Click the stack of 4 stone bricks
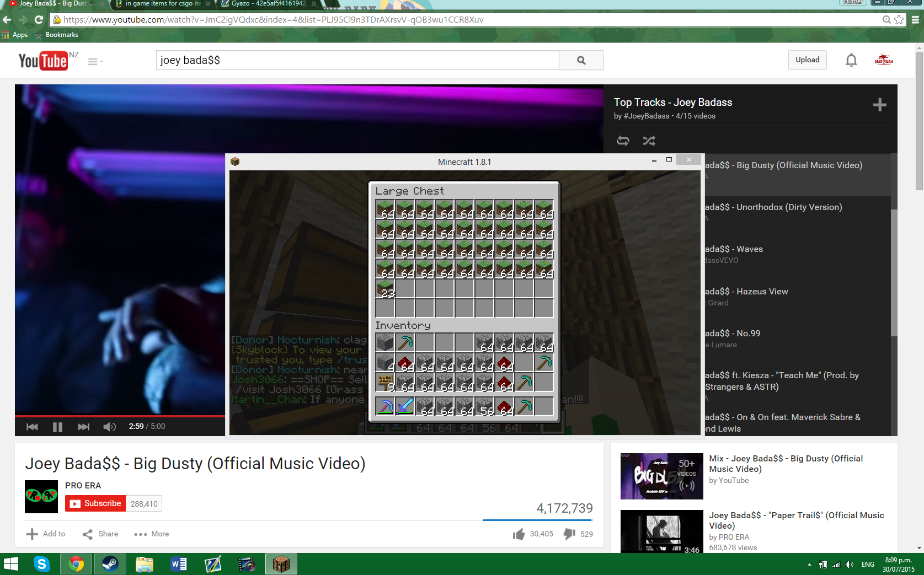Viewport: 924px width, 575px height. (x=385, y=362)
